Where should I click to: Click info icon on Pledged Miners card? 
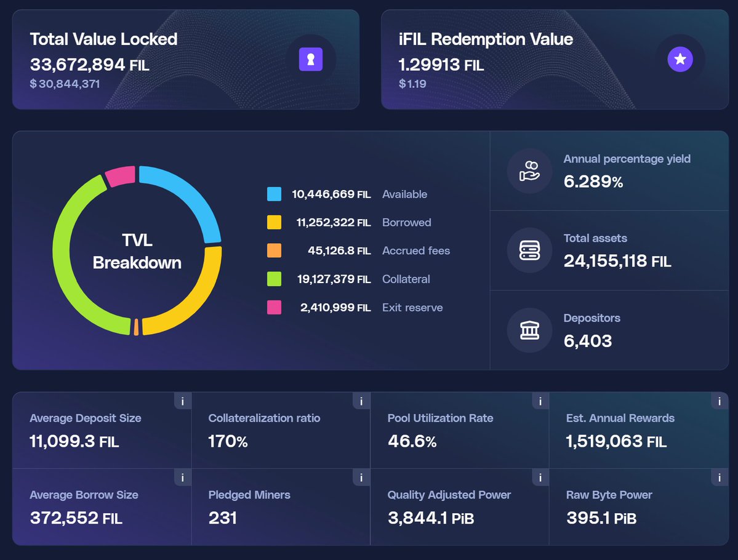coord(361,478)
